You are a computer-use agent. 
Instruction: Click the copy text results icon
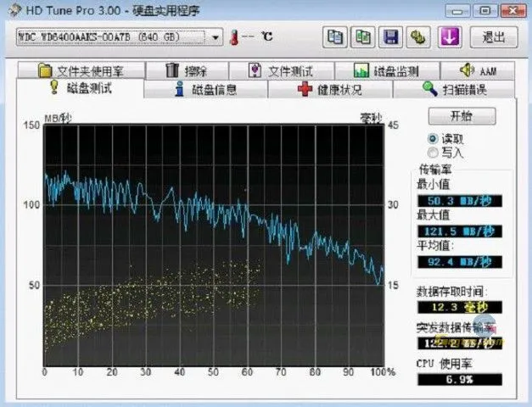335,37
